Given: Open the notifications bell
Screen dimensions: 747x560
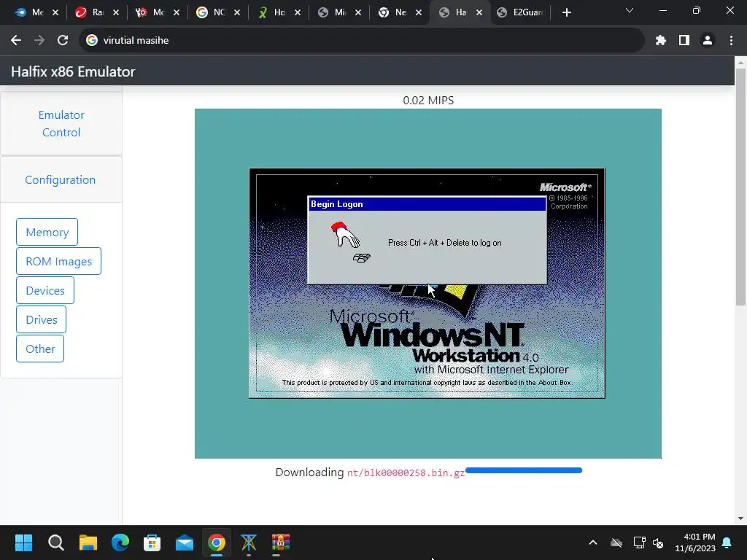Looking at the screenshot, I should tap(727, 542).
